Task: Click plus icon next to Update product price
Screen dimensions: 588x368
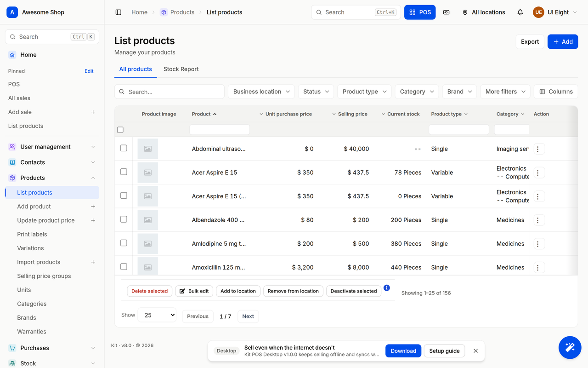Action: click(93, 221)
